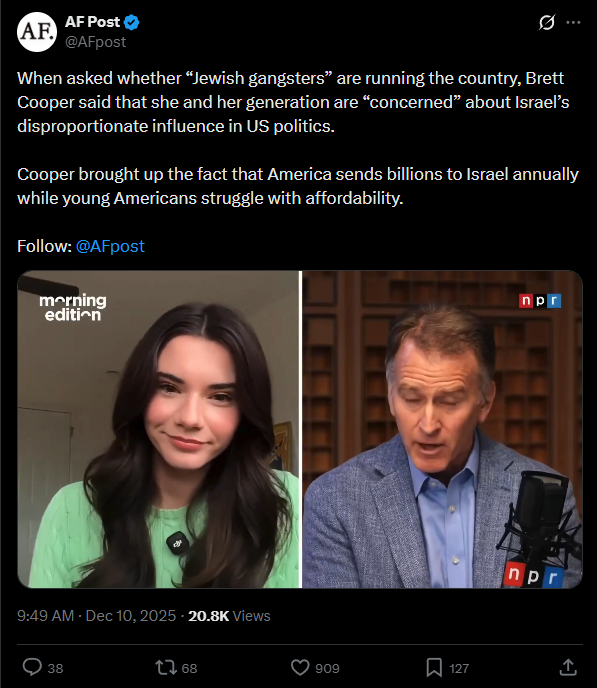Click the reply speech bubble icon

tap(32, 667)
